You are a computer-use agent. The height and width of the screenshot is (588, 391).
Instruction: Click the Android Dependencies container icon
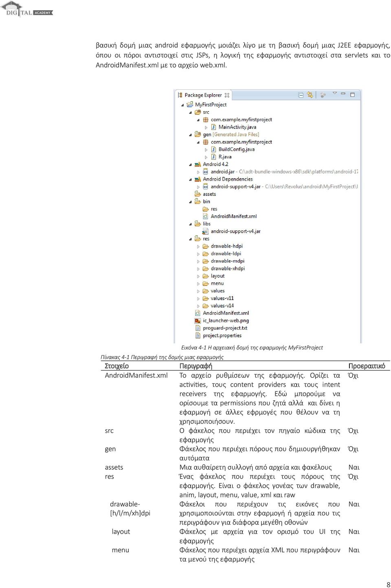coord(198,179)
